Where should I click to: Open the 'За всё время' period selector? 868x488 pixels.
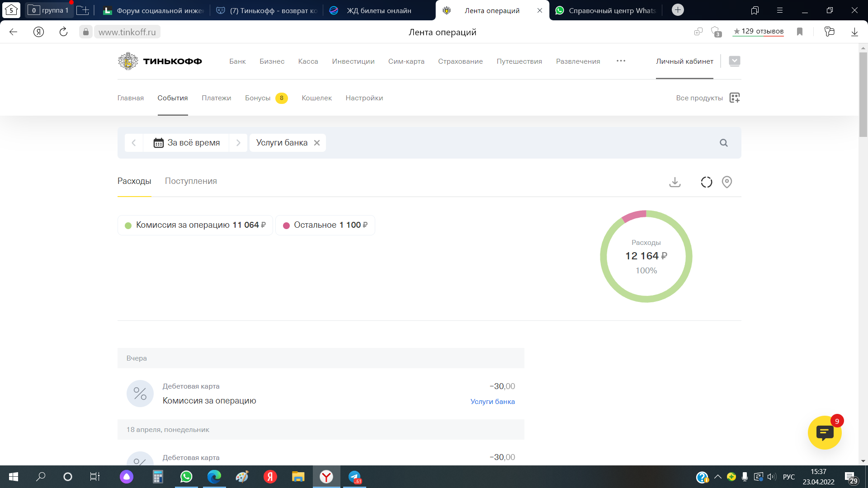(186, 143)
